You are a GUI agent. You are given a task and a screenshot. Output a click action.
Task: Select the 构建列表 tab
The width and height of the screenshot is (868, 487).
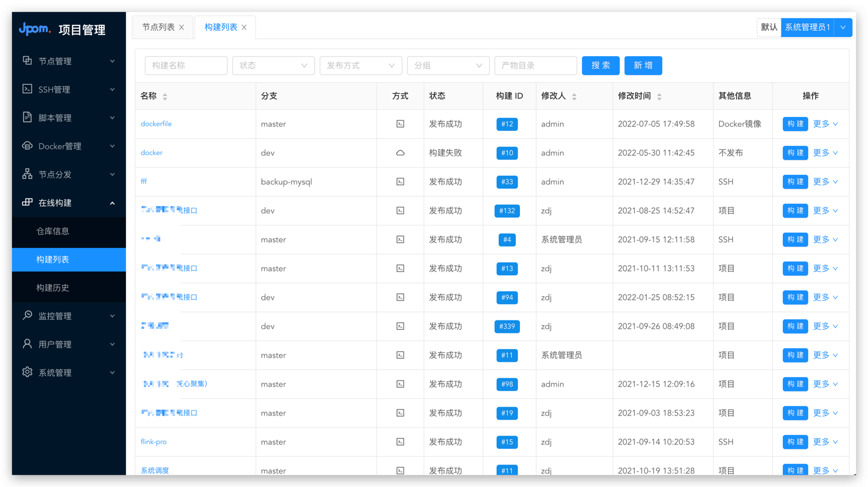coord(221,27)
